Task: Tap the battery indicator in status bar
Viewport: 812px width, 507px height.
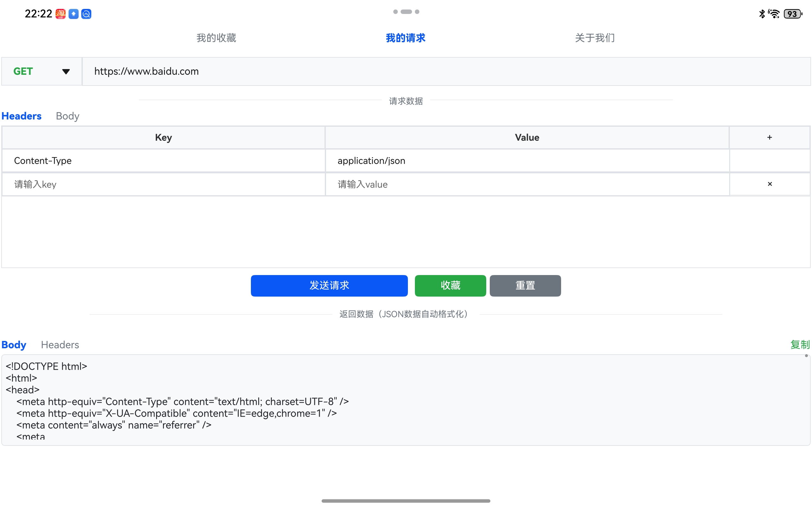Action: pyautogui.click(x=793, y=14)
